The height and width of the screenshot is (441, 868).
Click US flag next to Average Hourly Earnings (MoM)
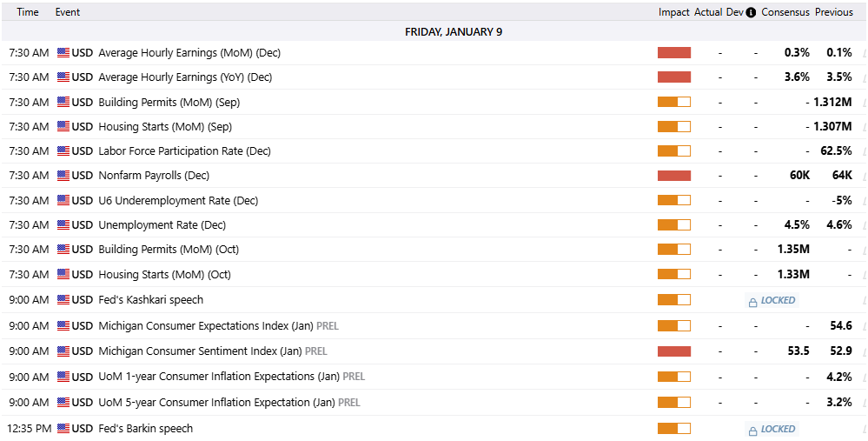(63, 53)
